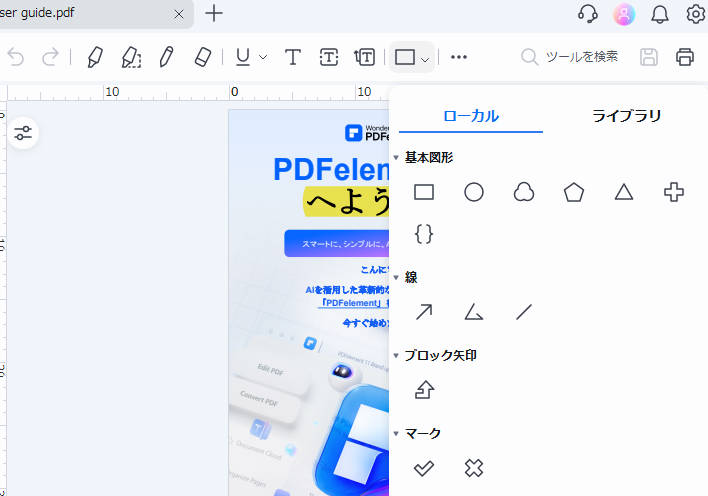Viewport: 708px width, 496px height.
Task: Open the settings gear
Action: click(x=696, y=14)
